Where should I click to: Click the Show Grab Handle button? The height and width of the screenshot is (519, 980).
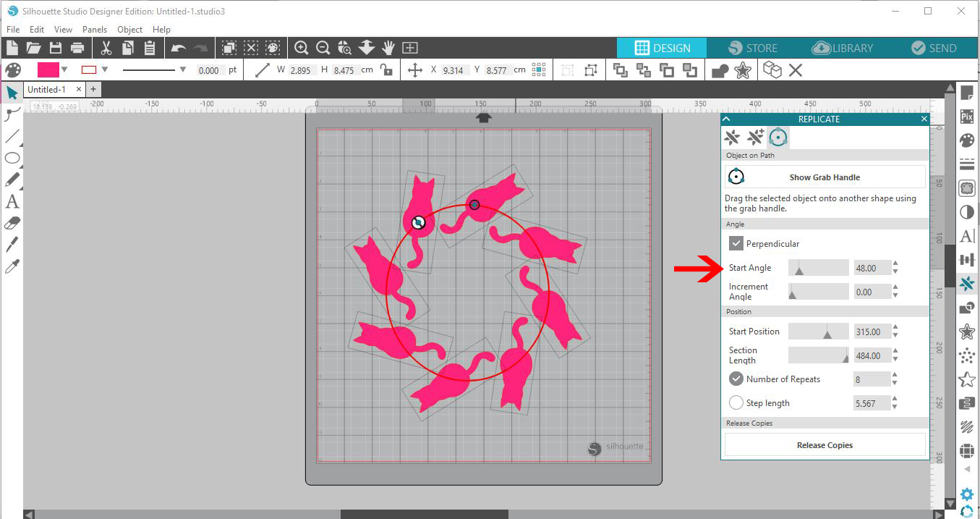(x=825, y=177)
